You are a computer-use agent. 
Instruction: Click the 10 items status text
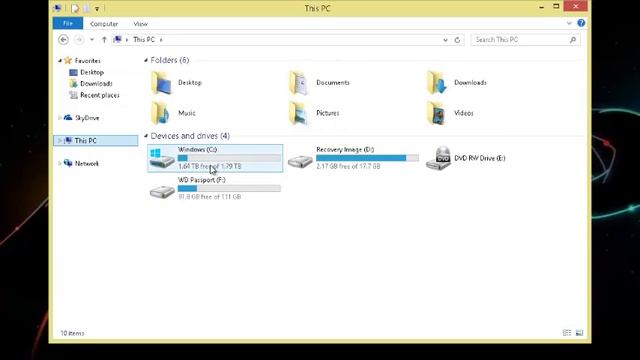coord(72,333)
